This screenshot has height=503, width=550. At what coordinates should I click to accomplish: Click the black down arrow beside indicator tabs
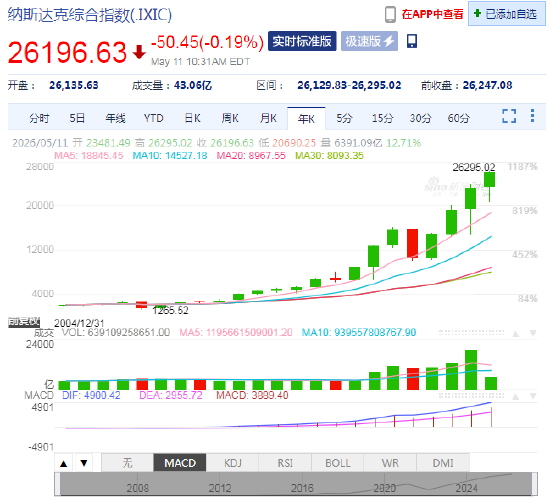click(83, 463)
